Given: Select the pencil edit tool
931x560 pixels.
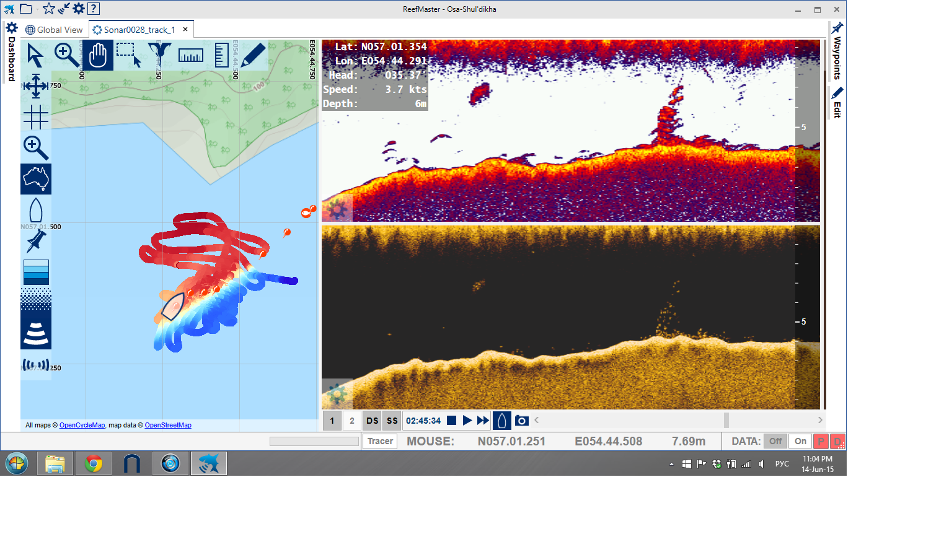Looking at the screenshot, I should (253, 55).
